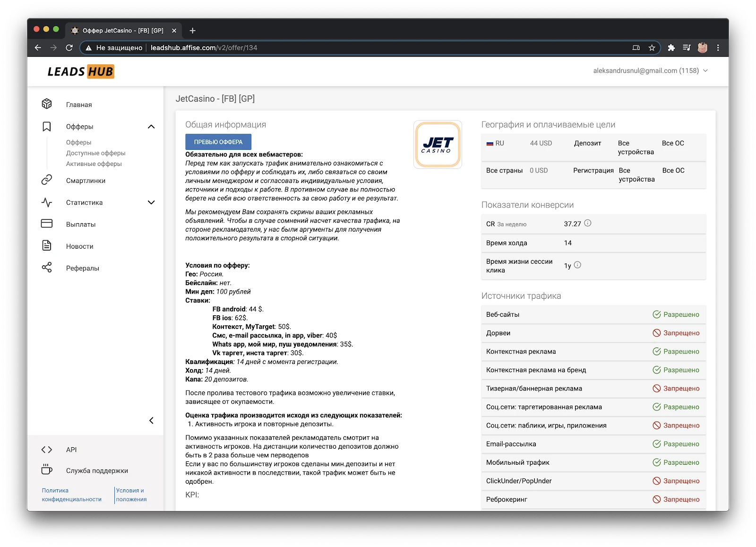Screen dimensions: 756x547
Task: Open the Политика конфиденциальности link
Action: [72, 495]
